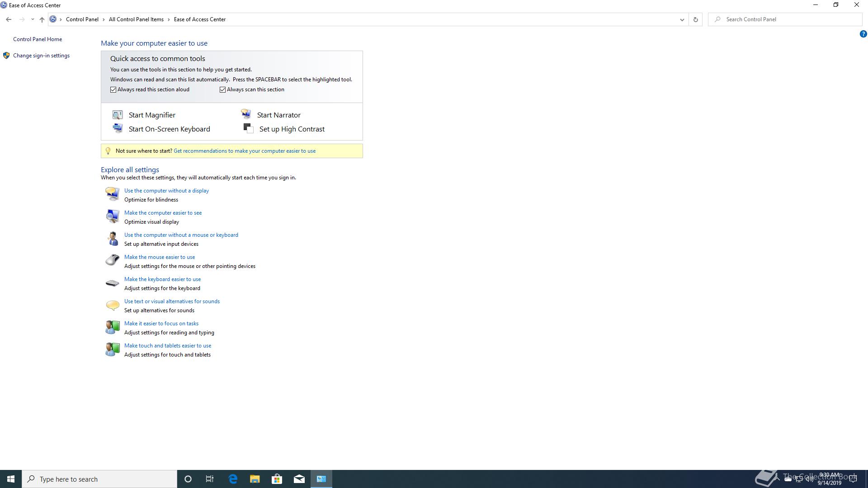Click the Up arrow to parent folder
868x488 pixels.
(x=42, y=19)
